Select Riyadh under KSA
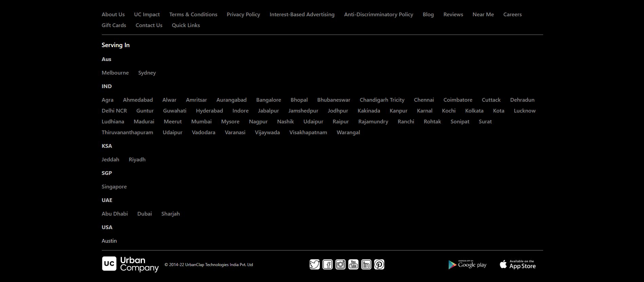 pos(137,160)
